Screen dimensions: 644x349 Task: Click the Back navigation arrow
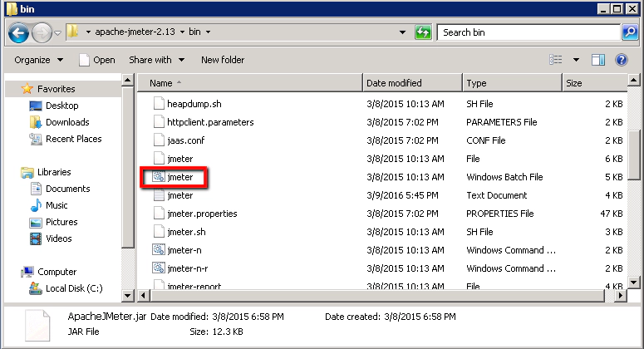[x=18, y=32]
